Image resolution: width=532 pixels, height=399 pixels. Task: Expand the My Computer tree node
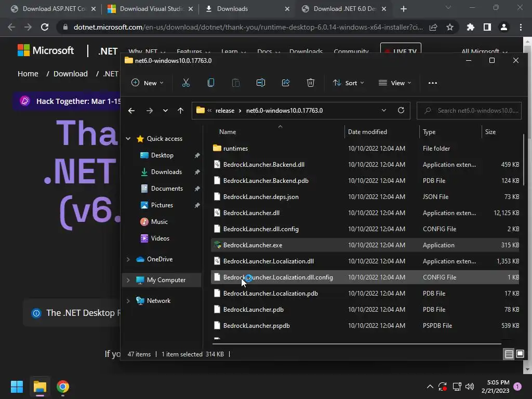click(128, 280)
